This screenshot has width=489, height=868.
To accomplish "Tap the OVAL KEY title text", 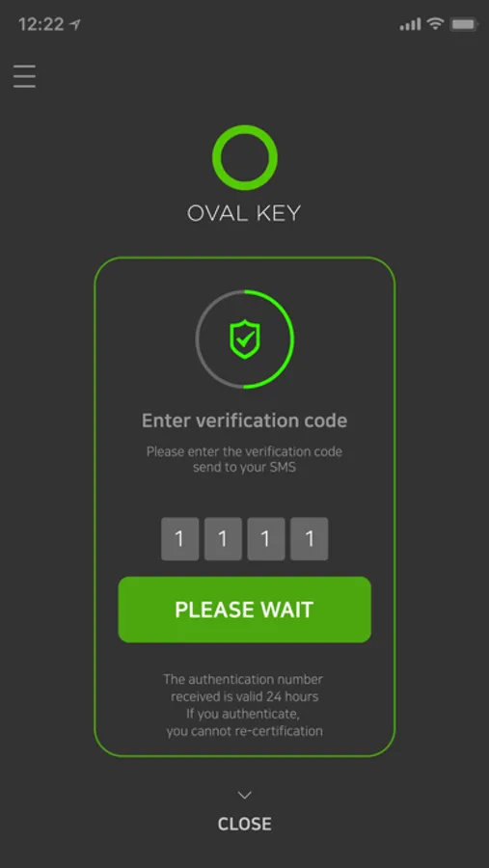I will click(x=244, y=214).
